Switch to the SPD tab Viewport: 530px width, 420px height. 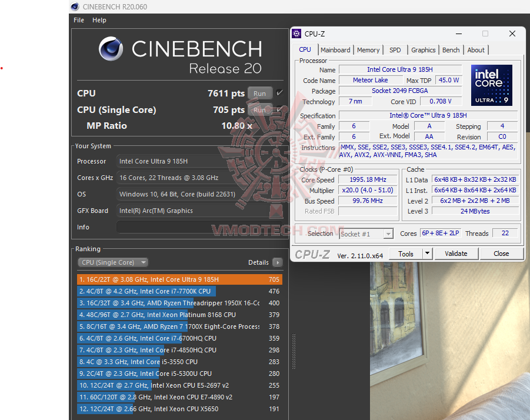(x=395, y=50)
